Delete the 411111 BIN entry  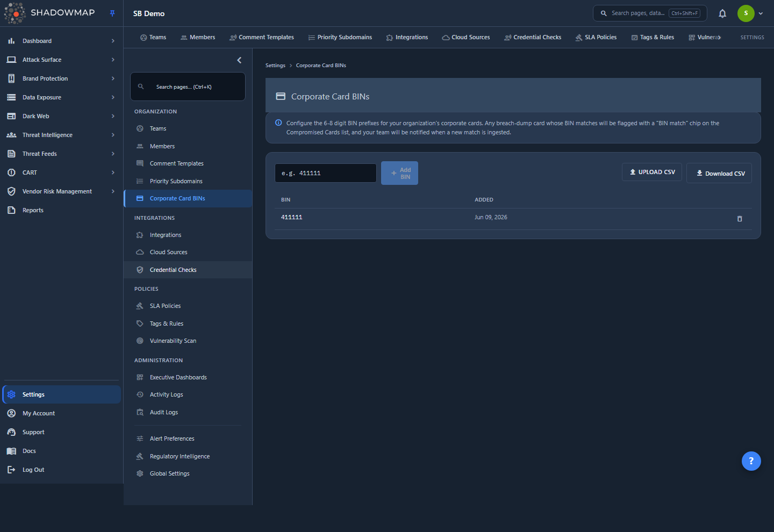(740, 219)
